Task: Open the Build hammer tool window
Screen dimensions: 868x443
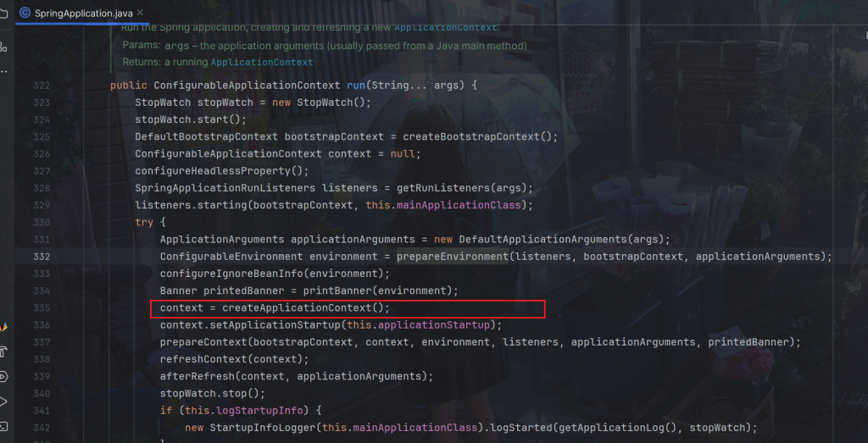Action: pos(3,352)
